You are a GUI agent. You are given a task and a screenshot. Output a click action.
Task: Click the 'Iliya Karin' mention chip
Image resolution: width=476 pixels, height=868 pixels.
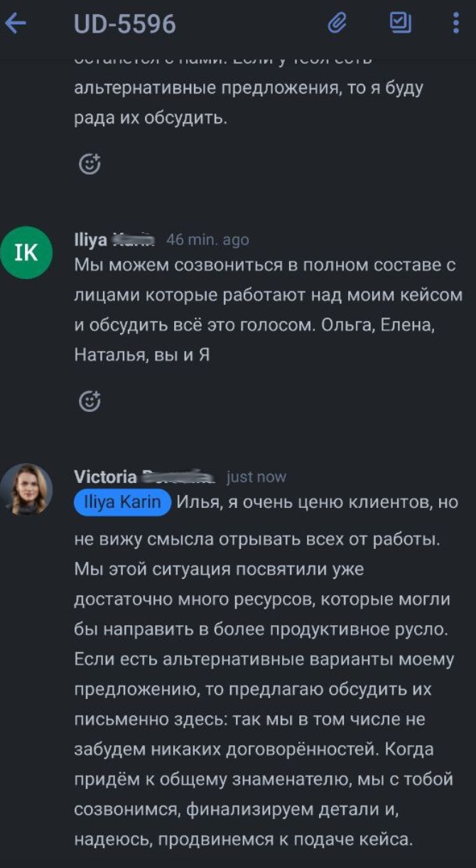point(123,503)
